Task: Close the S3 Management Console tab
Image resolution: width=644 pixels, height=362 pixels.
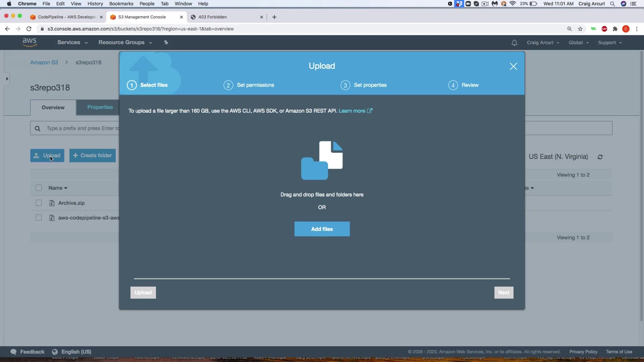Action: 181,17
